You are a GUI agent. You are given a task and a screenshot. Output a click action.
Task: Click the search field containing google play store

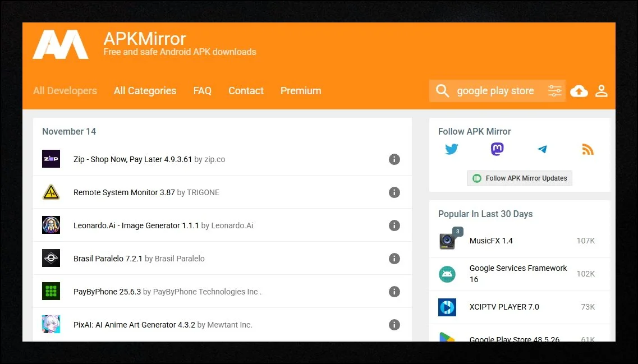[495, 91]
